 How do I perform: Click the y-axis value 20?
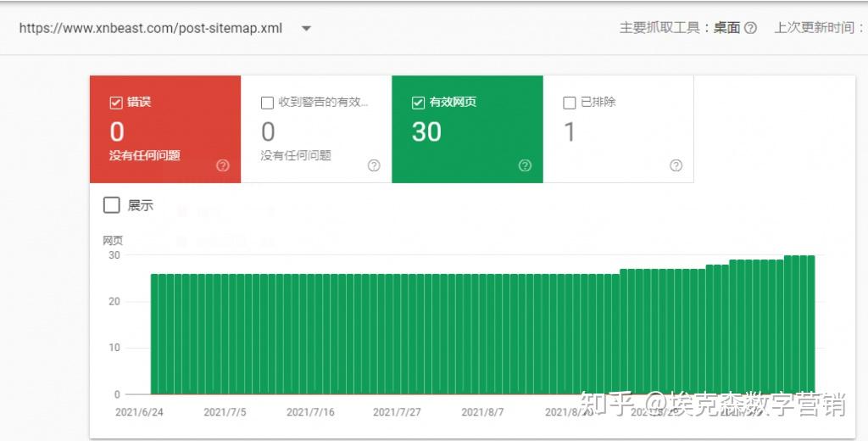pyautogui.click(x=114, y=301)
